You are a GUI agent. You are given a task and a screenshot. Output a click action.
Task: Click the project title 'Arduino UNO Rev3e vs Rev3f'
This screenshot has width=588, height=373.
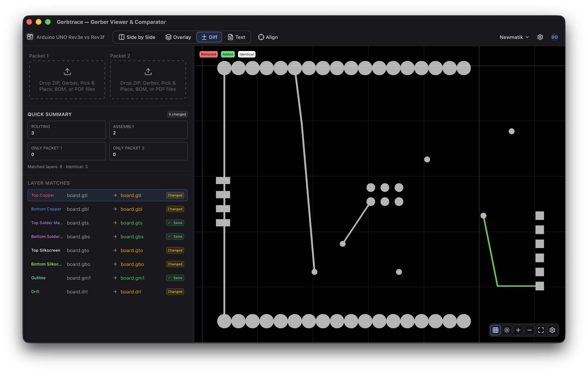point(70,37)
